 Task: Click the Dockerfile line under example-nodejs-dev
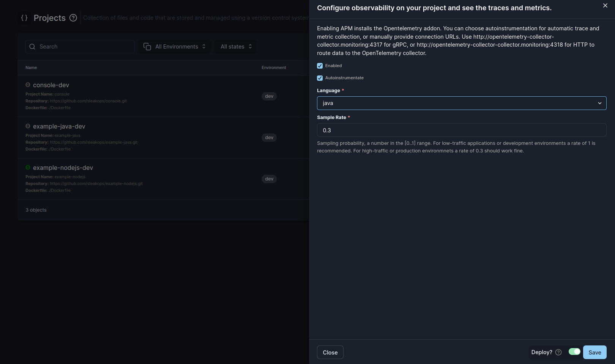tap(48, 190)
